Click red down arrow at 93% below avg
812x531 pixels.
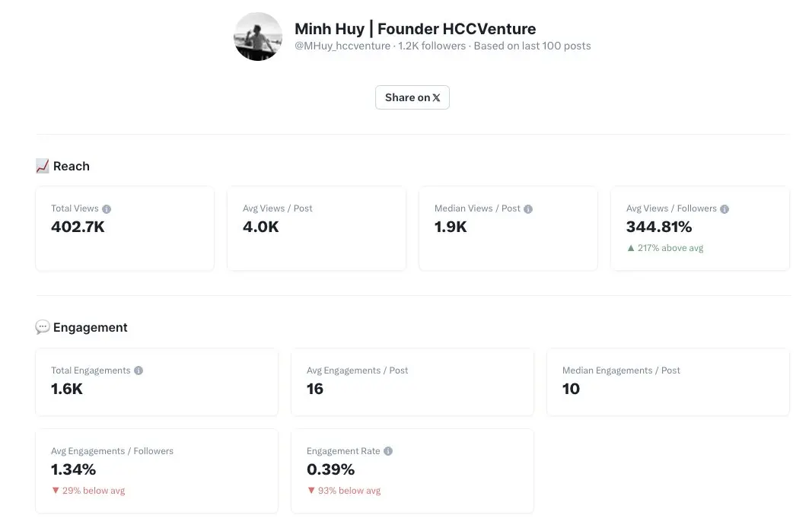coord(311,490)
